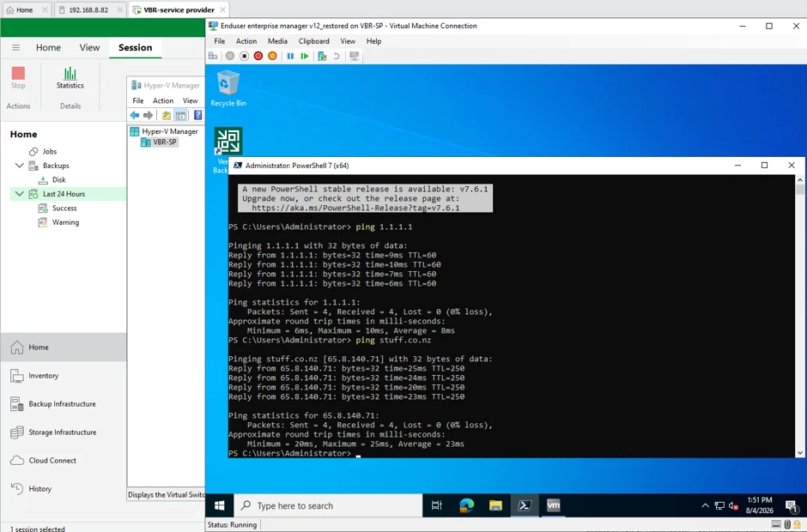Click the red Shut Down VM toolbar icon
Screen dimensions: 807x532
pyautogui.click(x=258, y=56)
